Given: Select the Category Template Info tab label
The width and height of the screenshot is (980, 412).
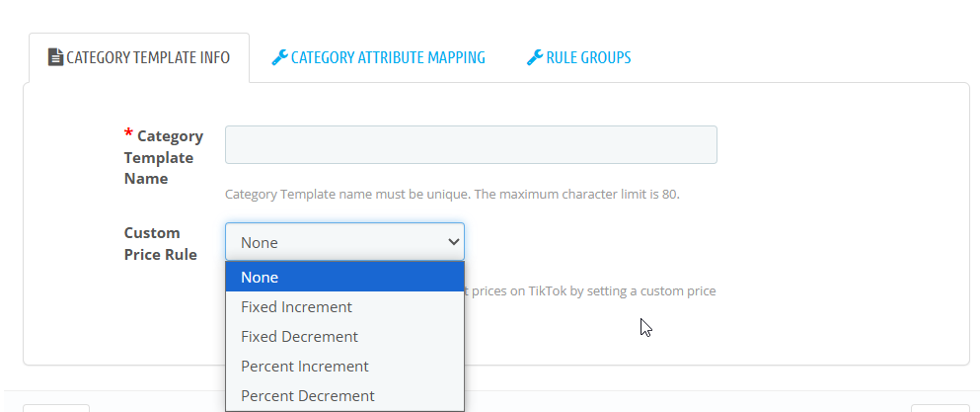Looking at the screenshot, I should coord(148,57).
